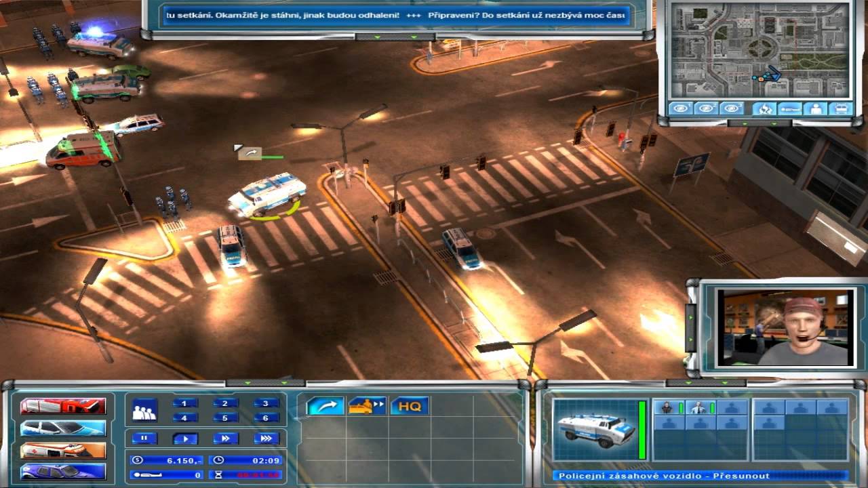This screenshot has width=868, height=488.
Task: Choose the Move command arrow icon
Action: (x=325, y=406)
